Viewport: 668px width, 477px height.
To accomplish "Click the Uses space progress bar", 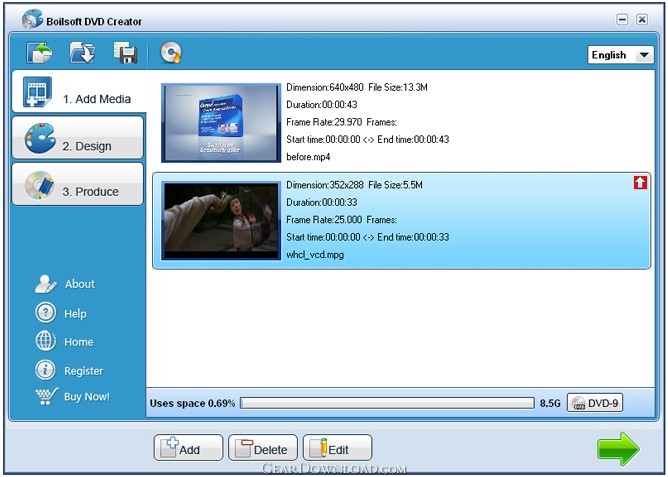I will [x=387, y=403].
